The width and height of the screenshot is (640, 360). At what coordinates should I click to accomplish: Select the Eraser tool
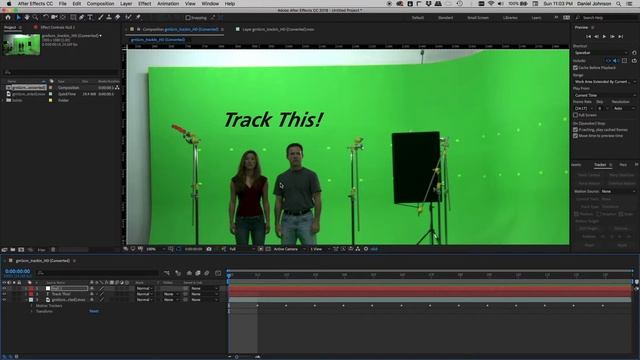tap(118, 18)
